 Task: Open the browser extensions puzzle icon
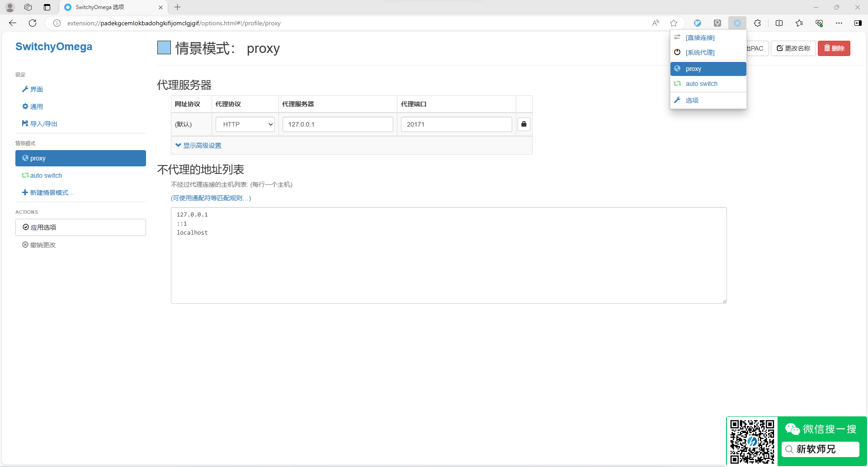click(x=757, y=23)
